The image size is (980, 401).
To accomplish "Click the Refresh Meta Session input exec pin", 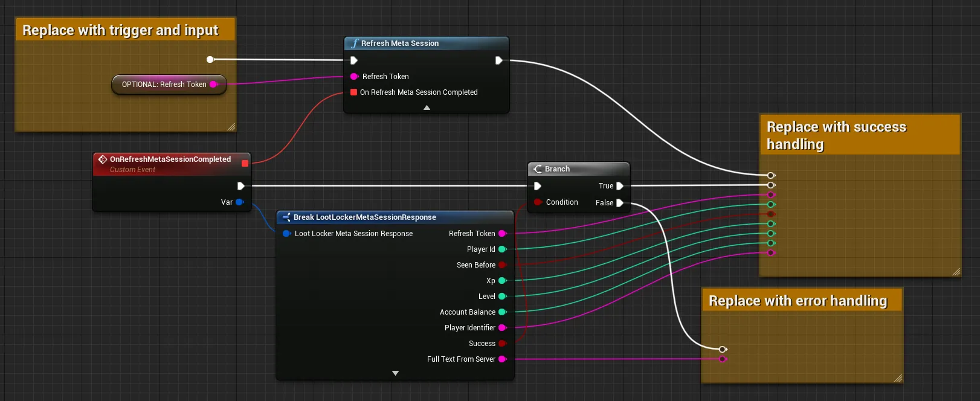I will pos(354,60).
